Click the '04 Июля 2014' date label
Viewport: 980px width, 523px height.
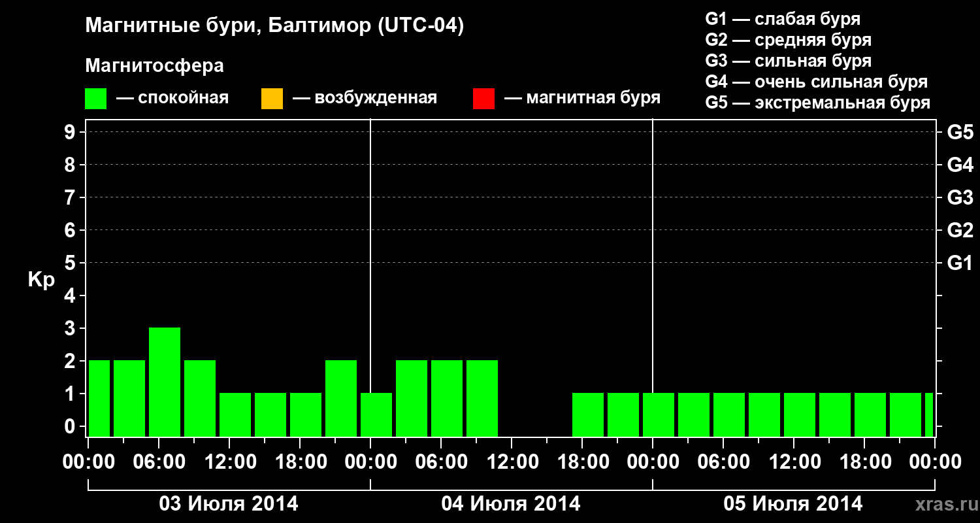pos(511,504)
